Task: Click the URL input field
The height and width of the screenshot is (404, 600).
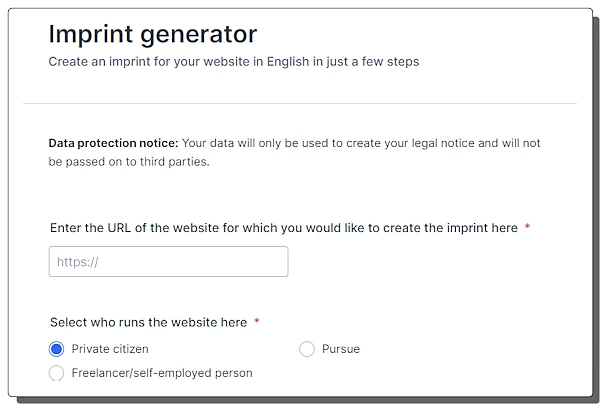Action: pos(168,262)
